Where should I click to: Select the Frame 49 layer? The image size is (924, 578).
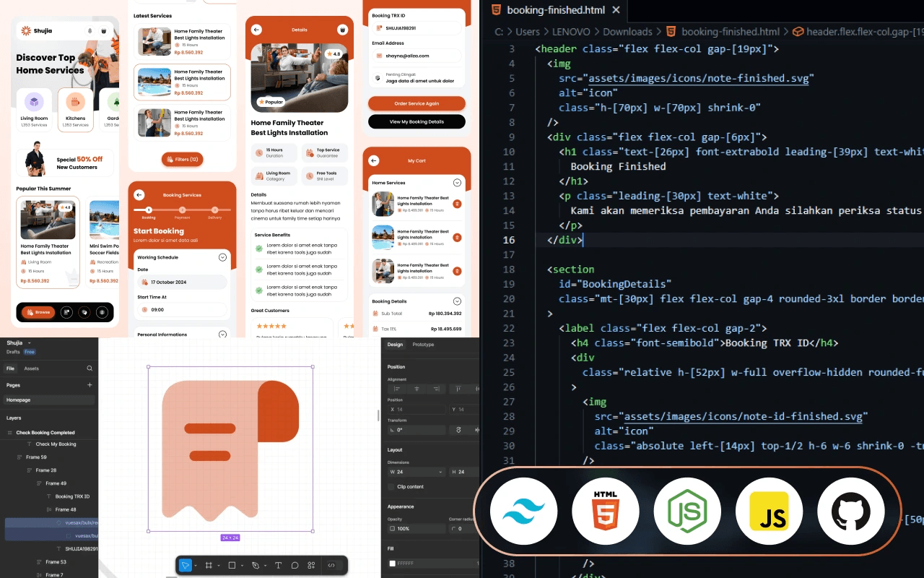(56, 483)
